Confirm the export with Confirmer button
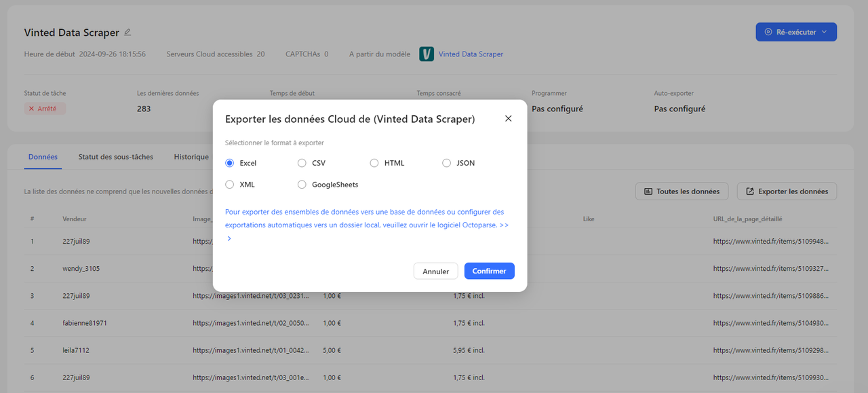 point(489,271)
